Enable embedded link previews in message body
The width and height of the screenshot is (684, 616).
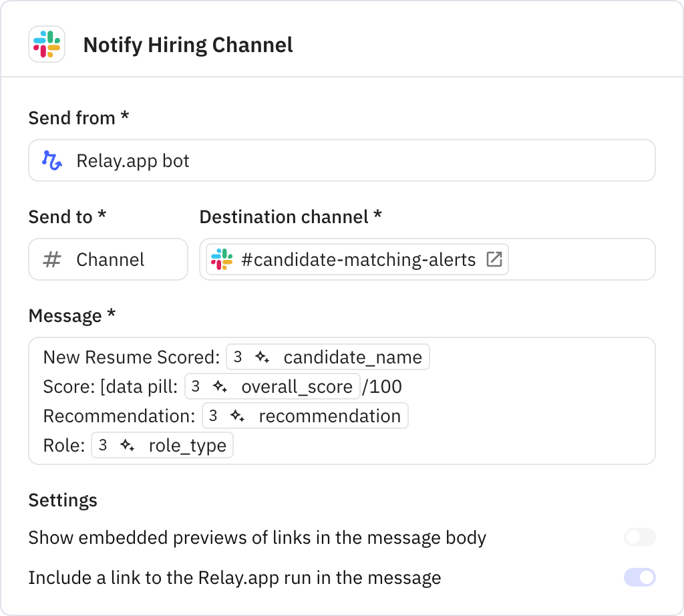(639, 537)
